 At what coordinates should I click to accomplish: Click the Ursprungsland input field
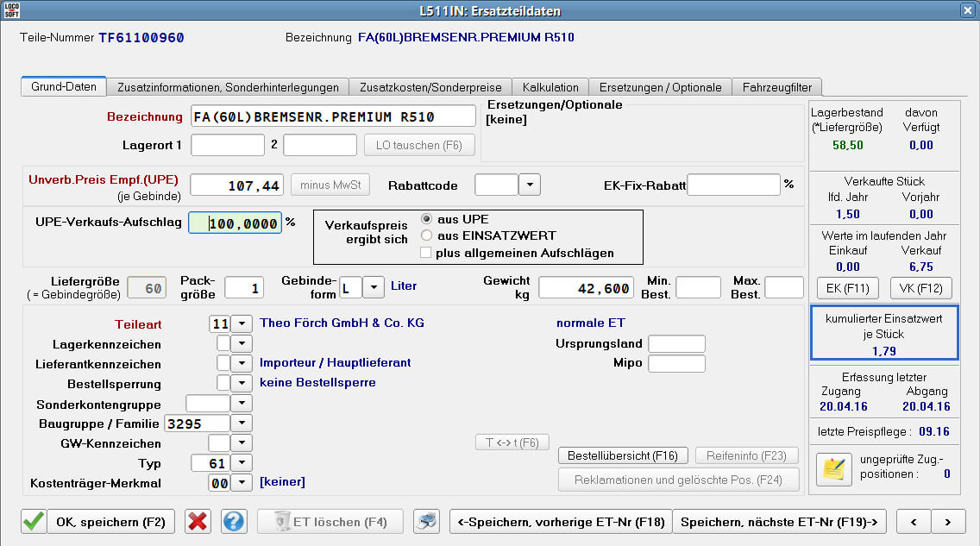click(676, 344)
